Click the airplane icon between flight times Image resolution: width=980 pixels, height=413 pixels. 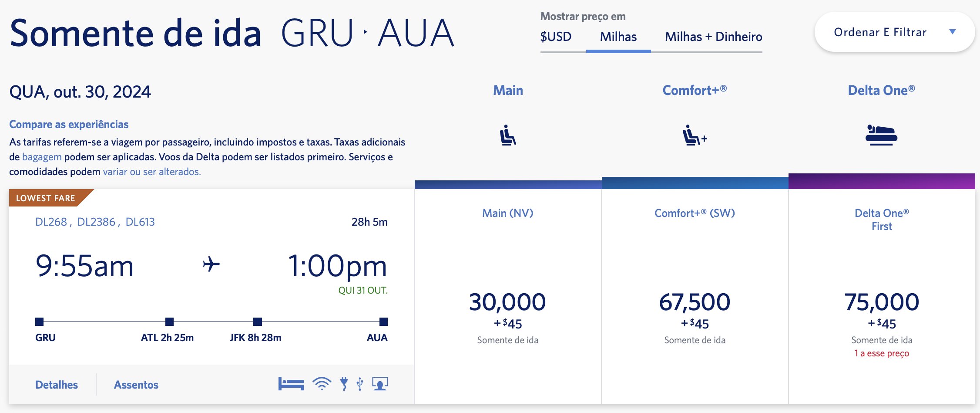click(211, 264)
